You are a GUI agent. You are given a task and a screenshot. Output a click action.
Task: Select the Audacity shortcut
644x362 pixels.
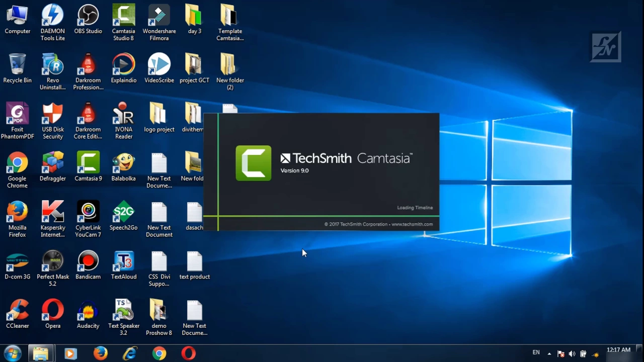(88, 315)
